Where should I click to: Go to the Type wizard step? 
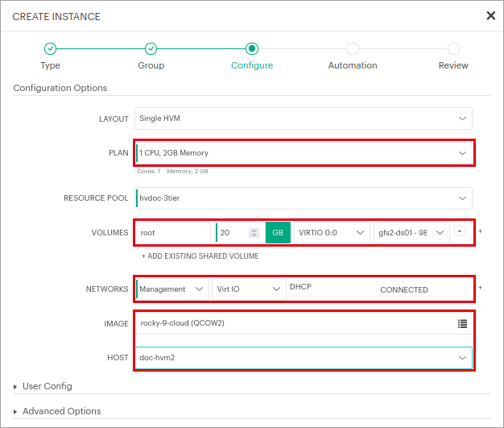51,65
